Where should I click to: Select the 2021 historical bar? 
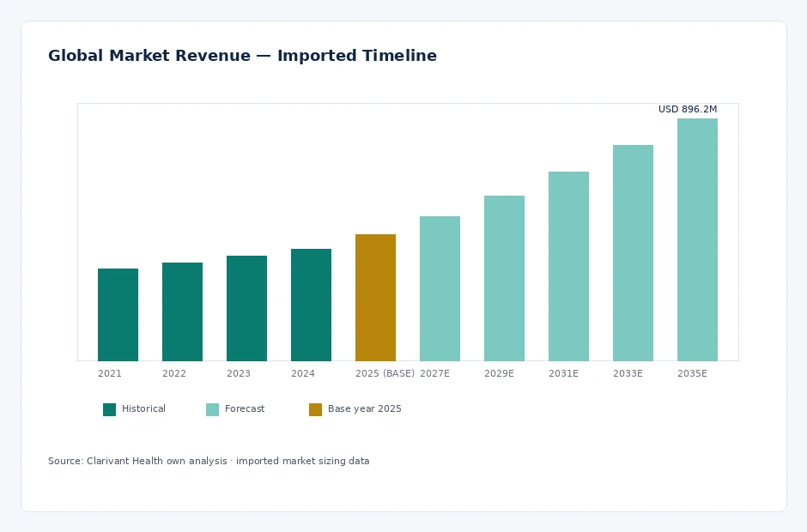118,315
